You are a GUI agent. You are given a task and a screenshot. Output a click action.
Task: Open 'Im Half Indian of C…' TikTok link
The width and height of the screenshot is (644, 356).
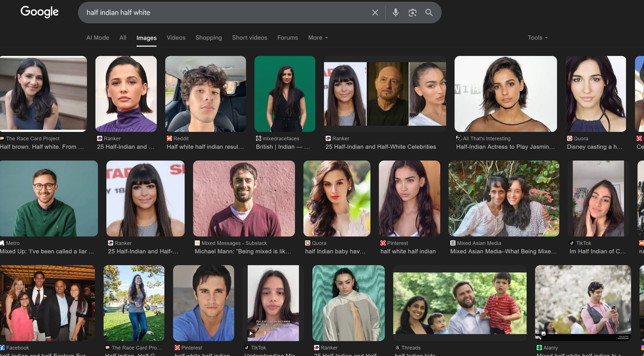[x=598, y=251]
